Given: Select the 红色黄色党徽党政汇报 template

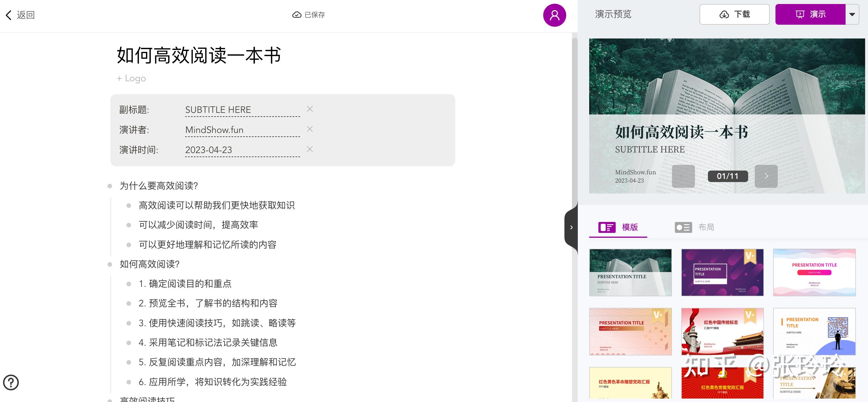Looking at the screenshot, I should [x=722, y=383].
